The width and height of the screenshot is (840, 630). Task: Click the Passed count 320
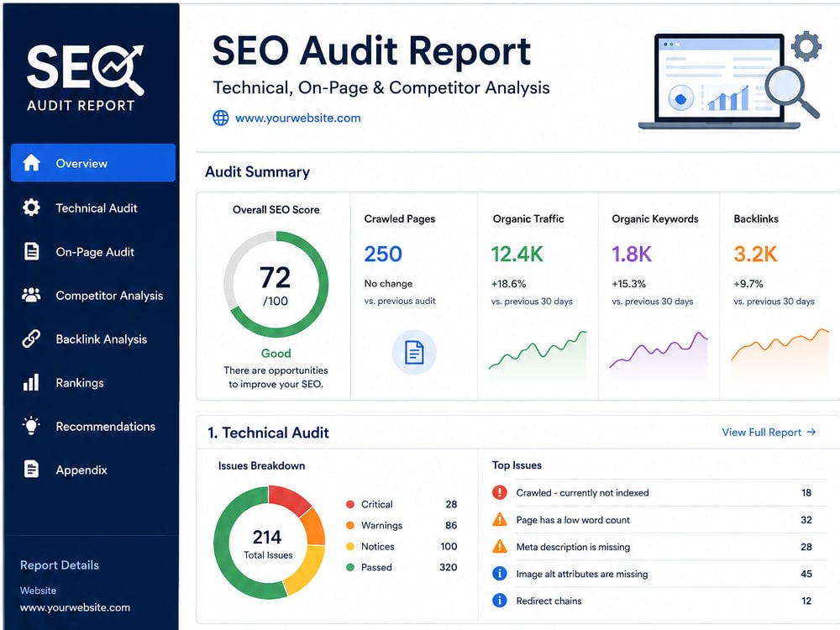click(449, 567)
